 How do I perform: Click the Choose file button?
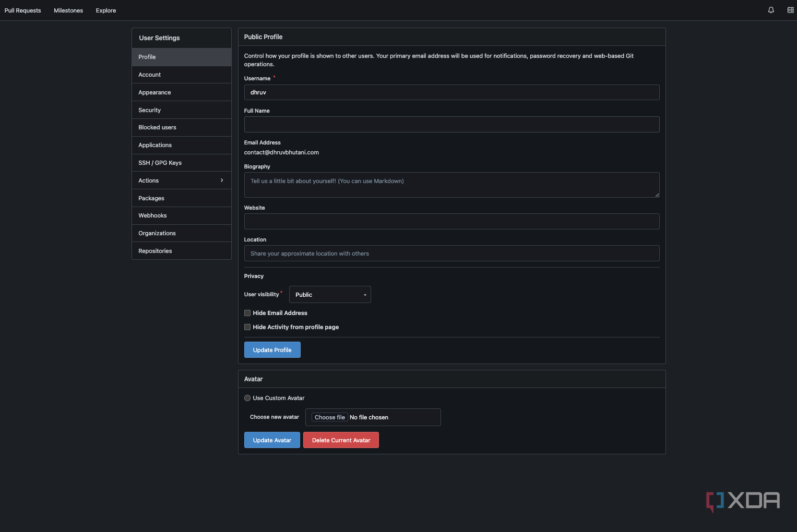click(x=330, y=417)
